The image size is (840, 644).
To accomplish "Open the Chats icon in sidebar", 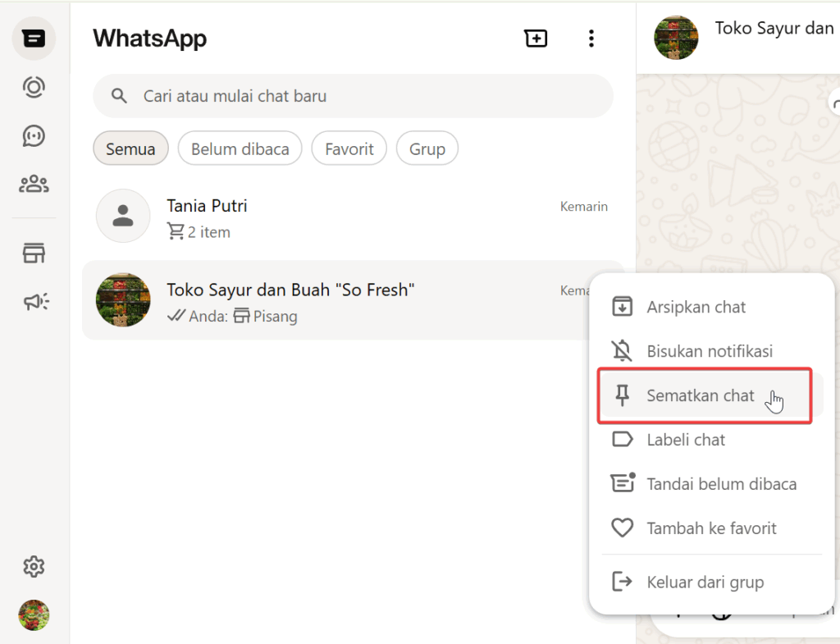I will (x=34, y=39).
